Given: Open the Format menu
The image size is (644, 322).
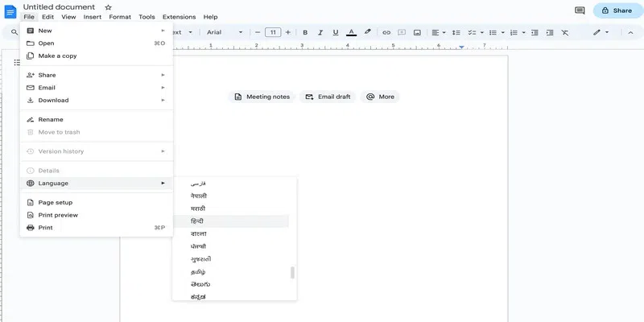Looking at the screenshot, I should [120, 17].
